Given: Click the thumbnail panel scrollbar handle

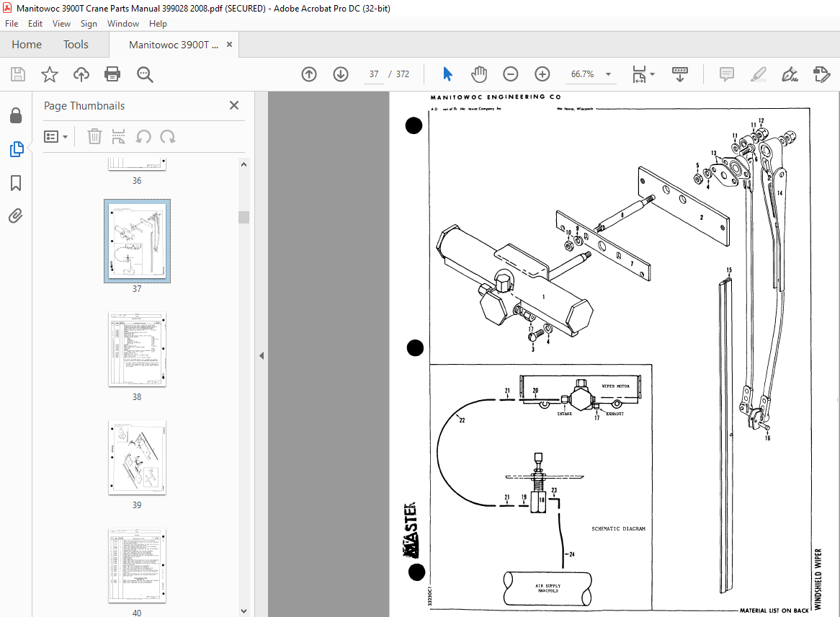Looking at the screenshot, I should tap(243, 217).
